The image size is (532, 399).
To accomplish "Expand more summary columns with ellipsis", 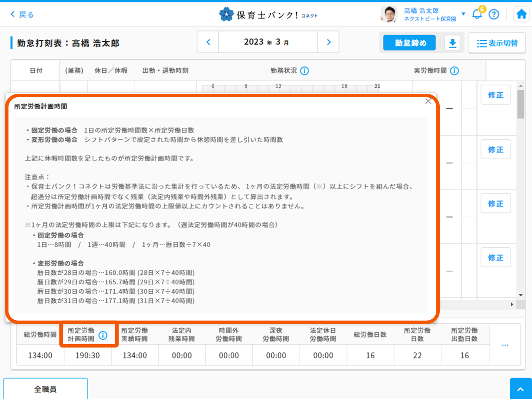I will pyautogui.click(x=505, y=345).
